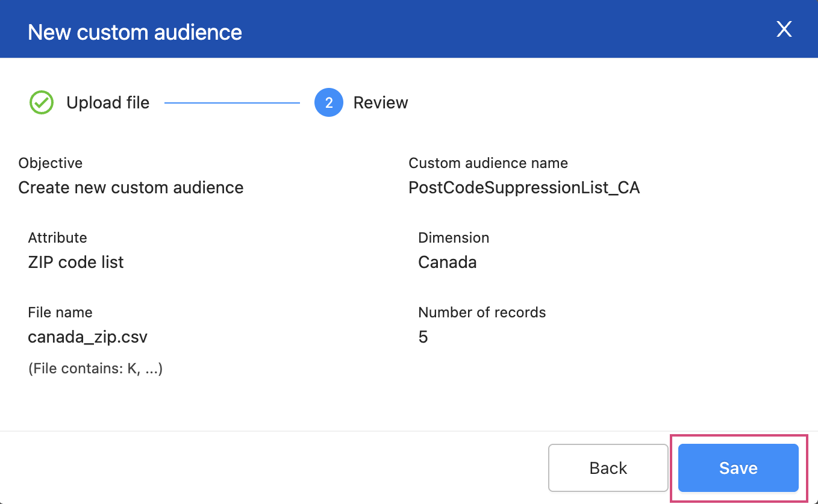The image size is (818, 504).
Task: Click the 'File name' label
Action: click(x=60, y=313)
